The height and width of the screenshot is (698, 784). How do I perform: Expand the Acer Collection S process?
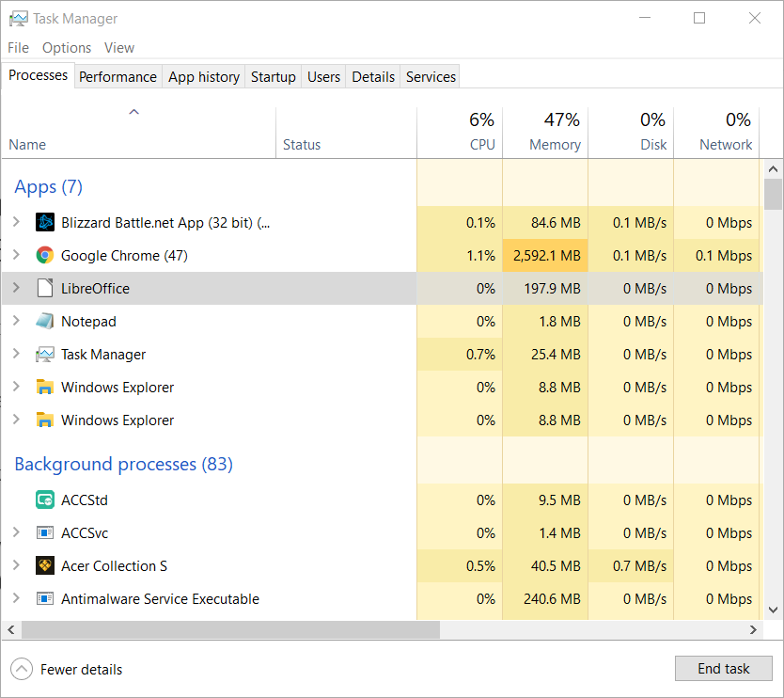pyautogui.click(x=16, y=565)
